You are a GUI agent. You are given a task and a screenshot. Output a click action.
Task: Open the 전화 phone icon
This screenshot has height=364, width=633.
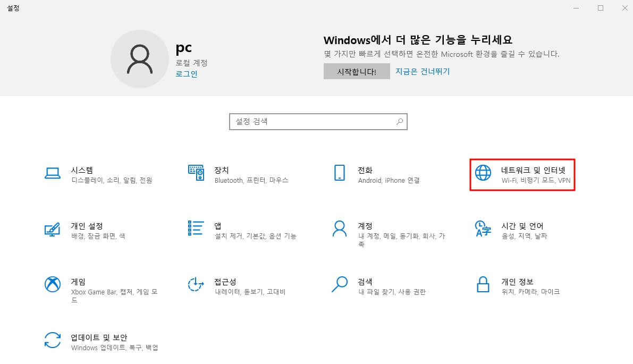(x=340, y=173)
